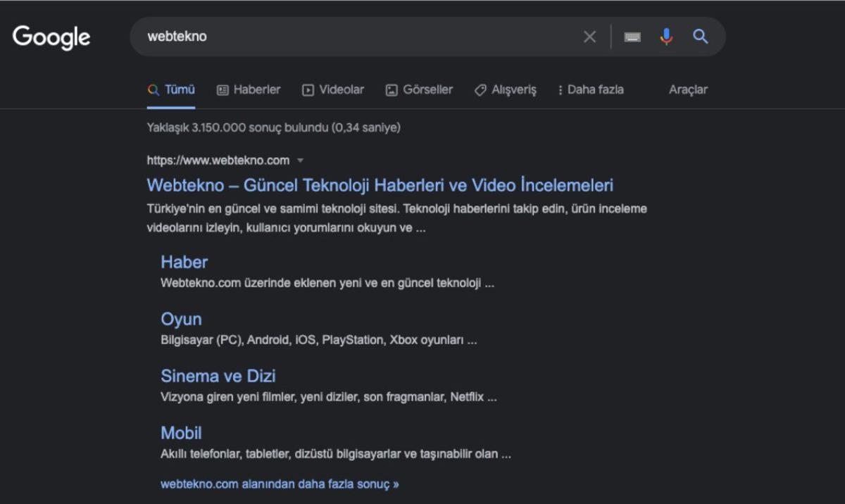This screenshot has width=845, height=504.
Task: Click the Alışveriş tag icon
Action: (480, 89)
